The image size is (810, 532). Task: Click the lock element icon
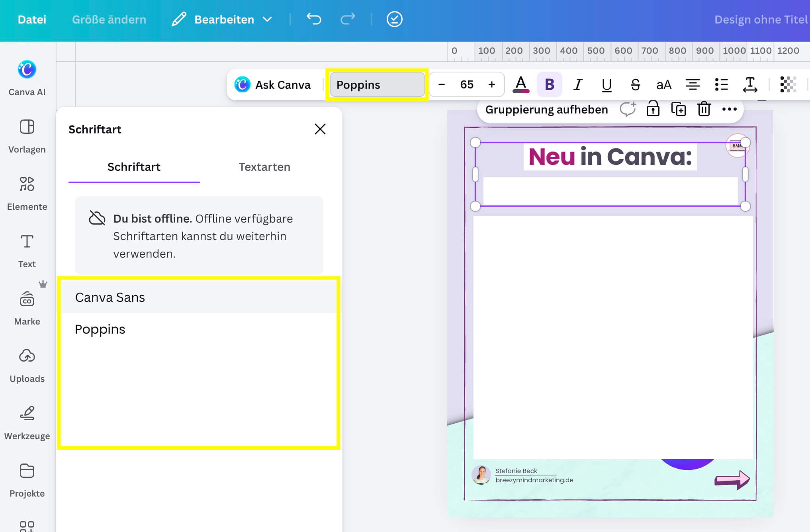(x=653, y=109)
